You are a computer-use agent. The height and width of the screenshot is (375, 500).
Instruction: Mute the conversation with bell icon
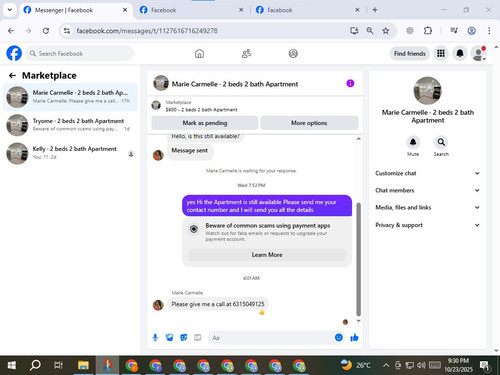413,142
